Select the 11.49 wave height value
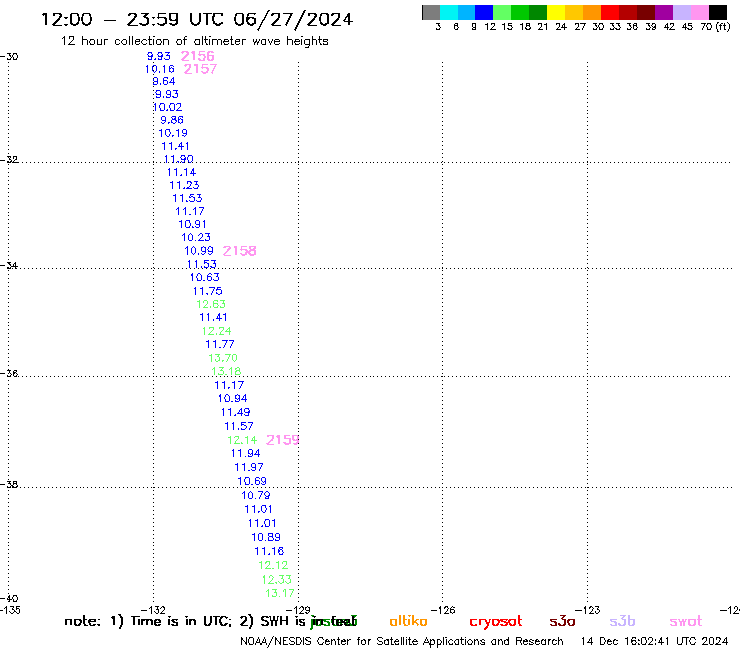This screenshot has height=650, width=740. [235, 412]
